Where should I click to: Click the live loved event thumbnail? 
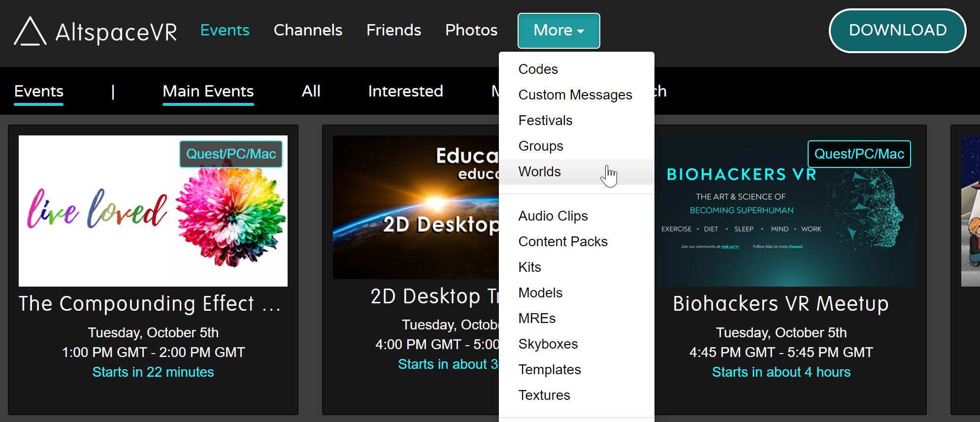[153, 211]
